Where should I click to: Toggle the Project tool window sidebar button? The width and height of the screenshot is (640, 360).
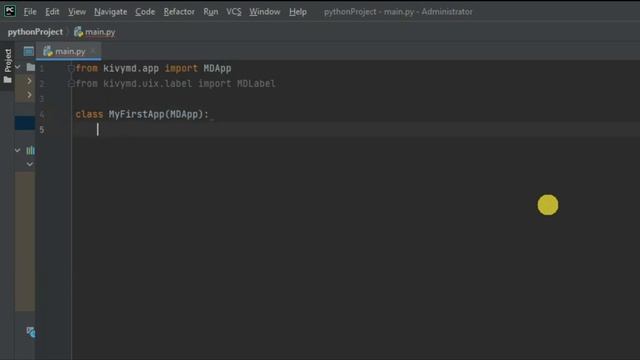point(7,65)
